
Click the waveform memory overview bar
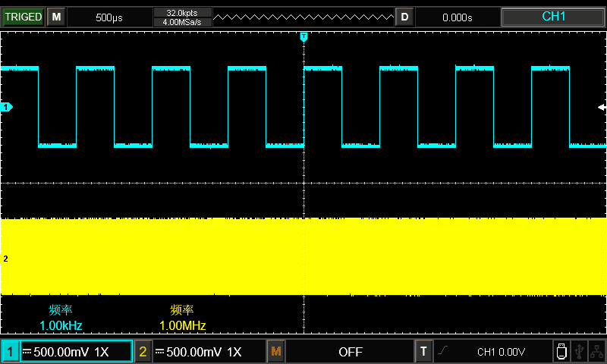303,17
